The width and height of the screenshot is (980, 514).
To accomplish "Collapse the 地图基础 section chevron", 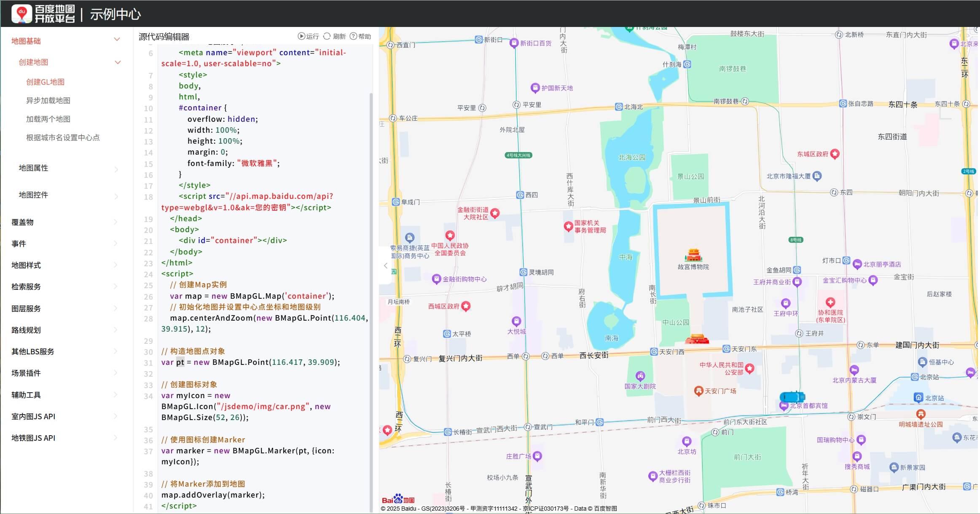I will pos(117,40).
